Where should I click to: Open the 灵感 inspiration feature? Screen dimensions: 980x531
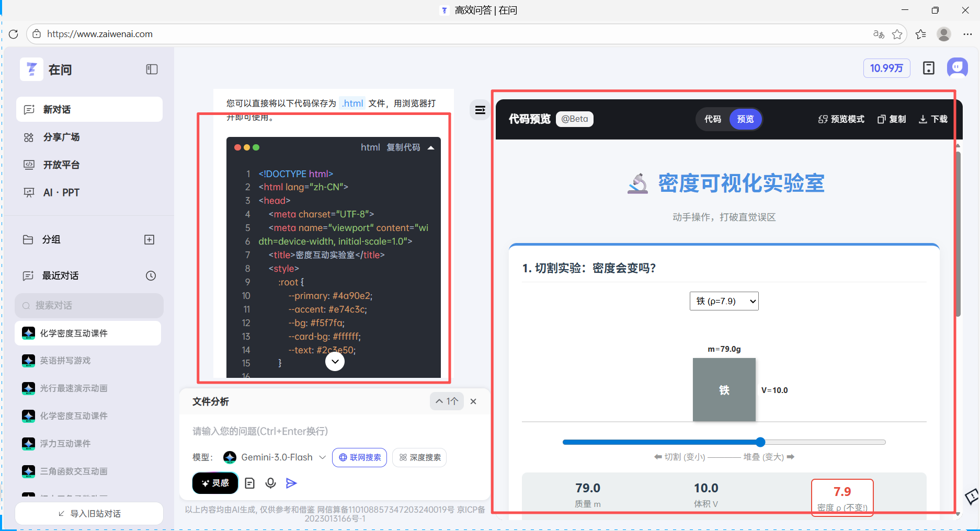[215, 483]
